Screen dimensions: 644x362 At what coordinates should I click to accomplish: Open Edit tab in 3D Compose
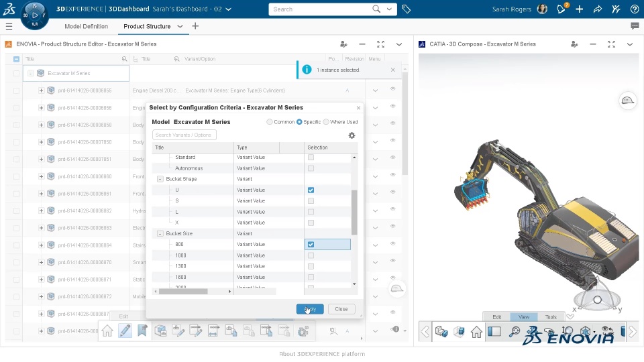496,317
